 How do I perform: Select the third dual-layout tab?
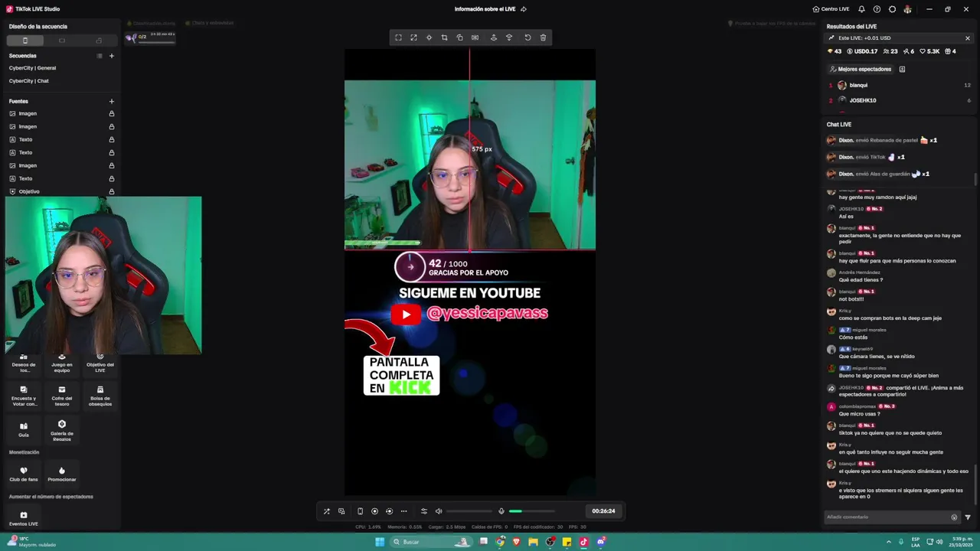[x=99, y=41]
